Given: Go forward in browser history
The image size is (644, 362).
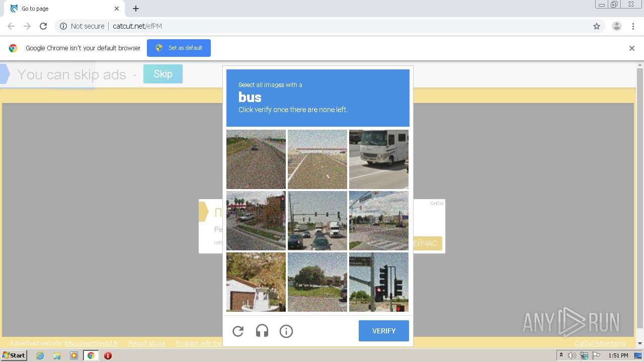Looking at the screenshot, I should point(27,26).
